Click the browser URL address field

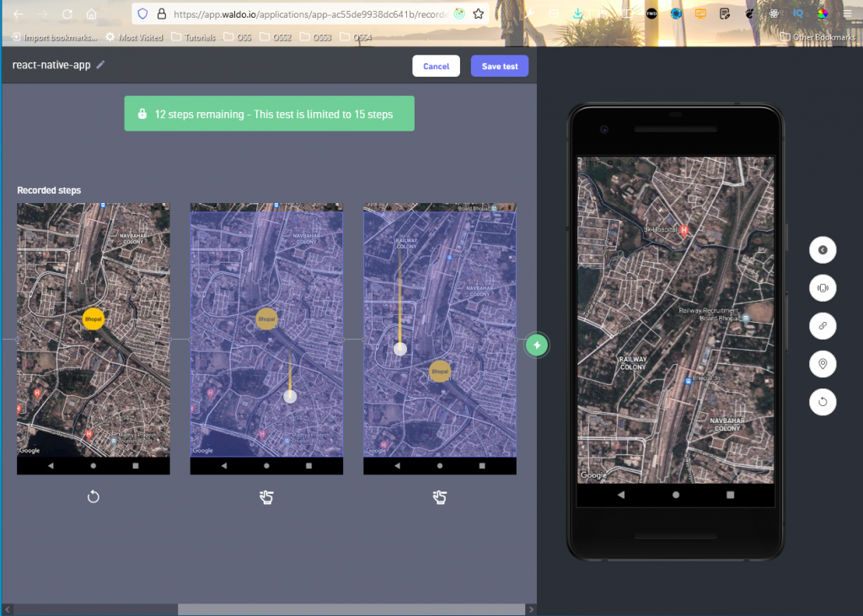click(x=310, y=14)
